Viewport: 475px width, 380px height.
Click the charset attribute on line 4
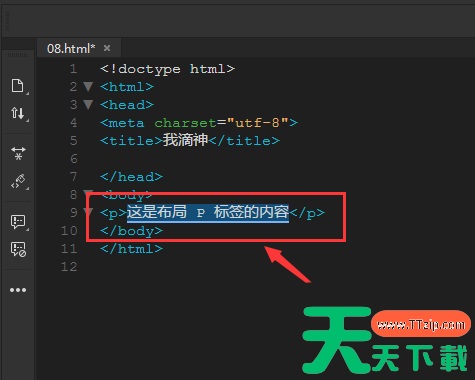[x=186, y=123]
